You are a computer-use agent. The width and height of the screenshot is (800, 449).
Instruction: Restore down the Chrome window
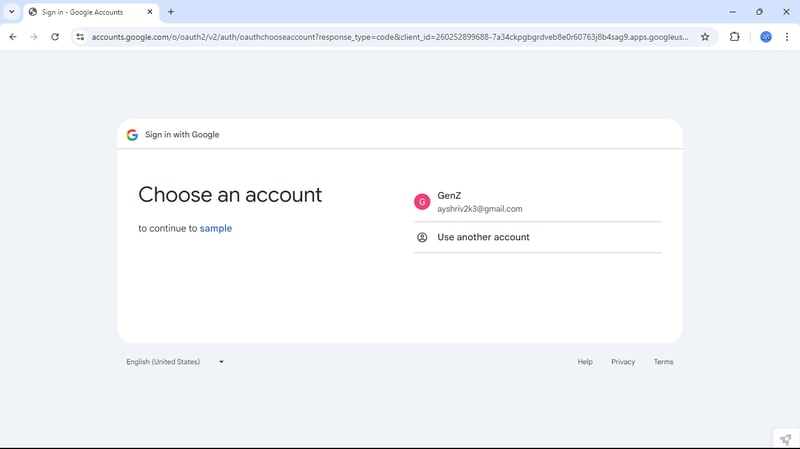click(x=759, y=12)
